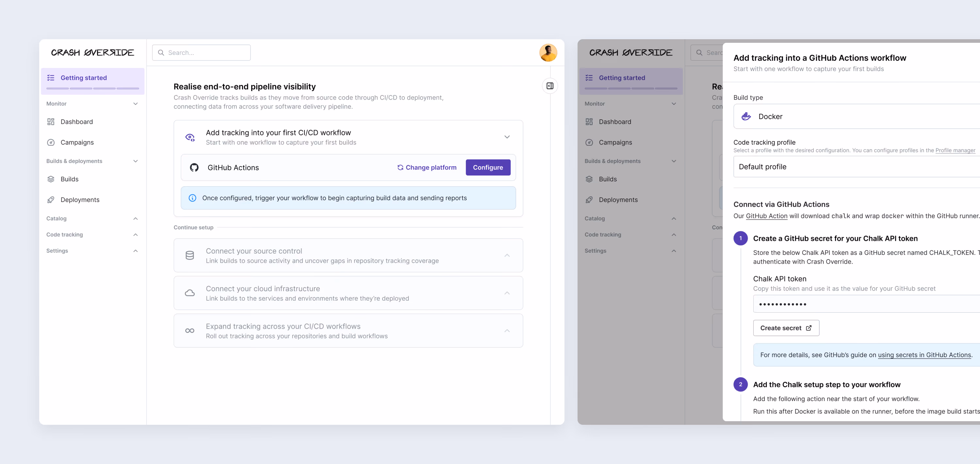Click the Getting started progress bar in left window

click(92, 89)
